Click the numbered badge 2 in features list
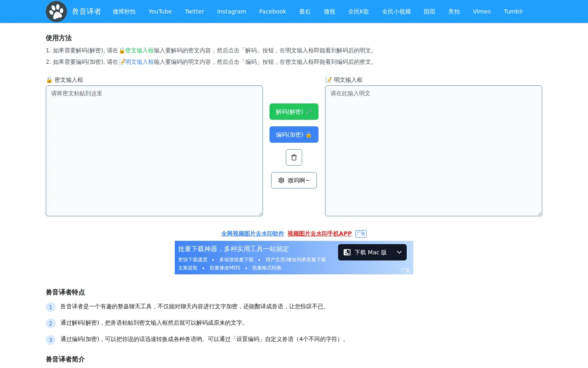Screen dimensions: 588x368 click(x=51, y=323)
